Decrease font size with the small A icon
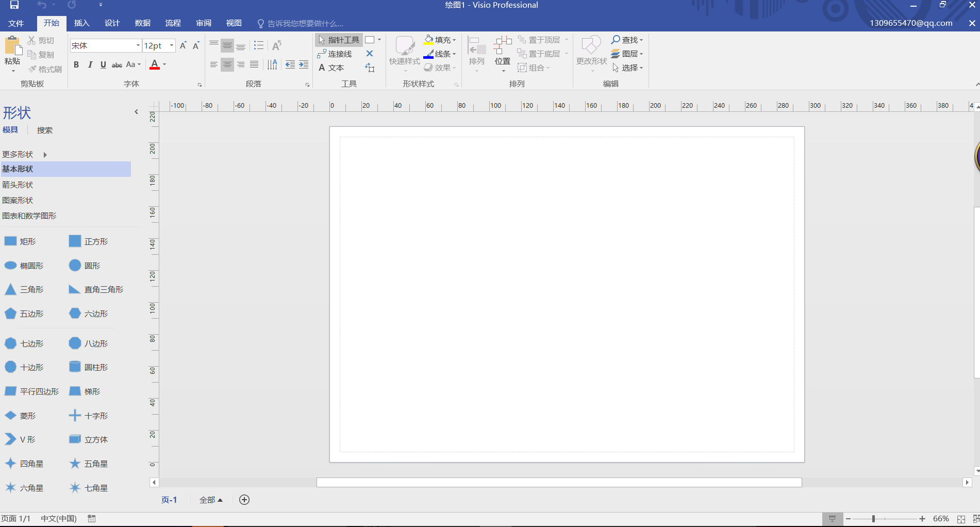The width and height of the screenshot is (980, 527). pos(196,46)
